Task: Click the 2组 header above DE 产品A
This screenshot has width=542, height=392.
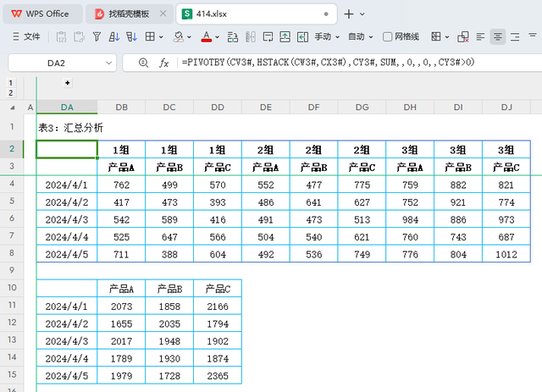Action: click(x=265, y=150)
